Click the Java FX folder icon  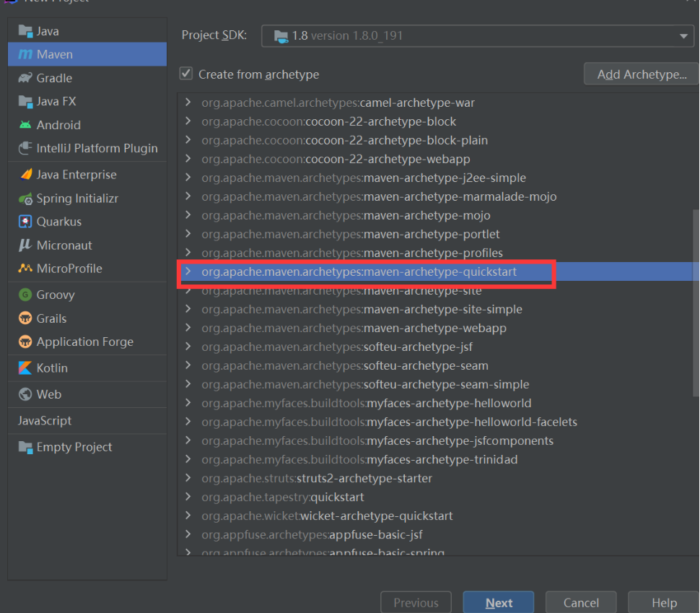(x=25, y=101)
